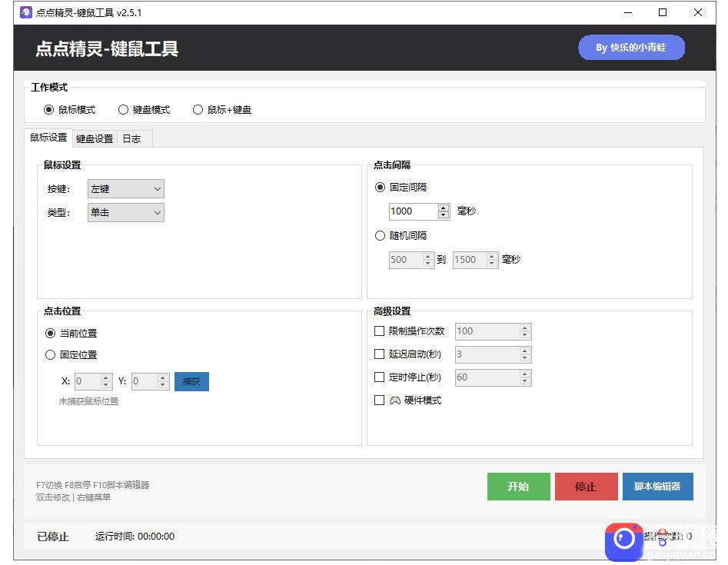Increase X coordinate with up arrow

pyautogui.click(x=106, y=378)
